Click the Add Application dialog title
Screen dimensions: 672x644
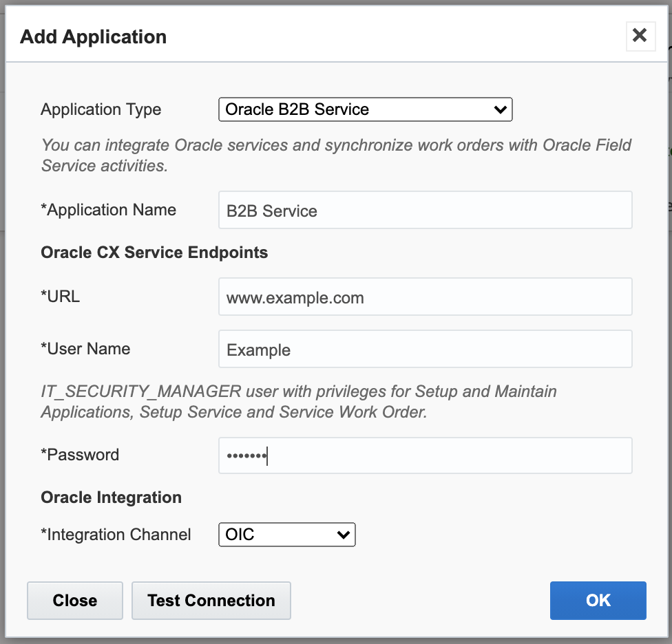94,36
